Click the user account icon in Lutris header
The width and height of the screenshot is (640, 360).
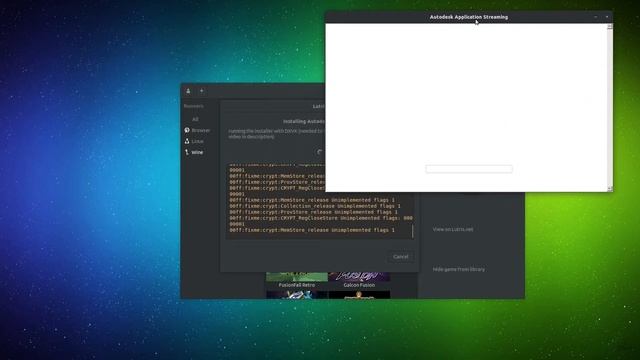point(188,91)
